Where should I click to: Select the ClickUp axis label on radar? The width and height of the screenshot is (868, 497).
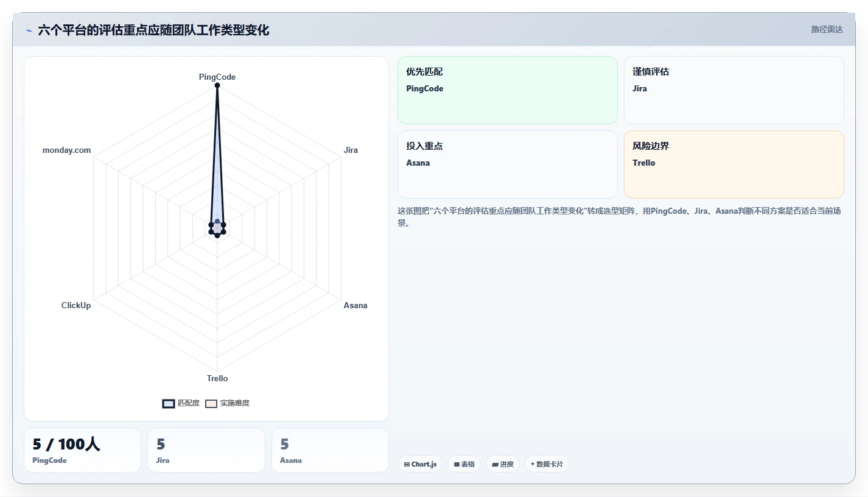tap(76, 305)
